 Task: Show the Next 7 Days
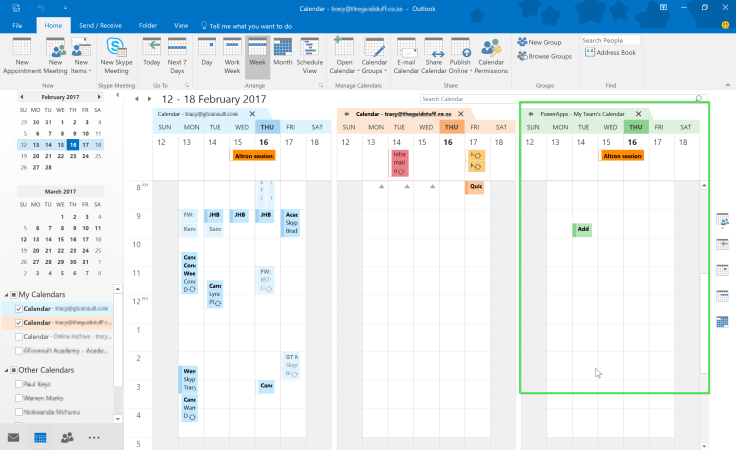click(x=177, y=56)
